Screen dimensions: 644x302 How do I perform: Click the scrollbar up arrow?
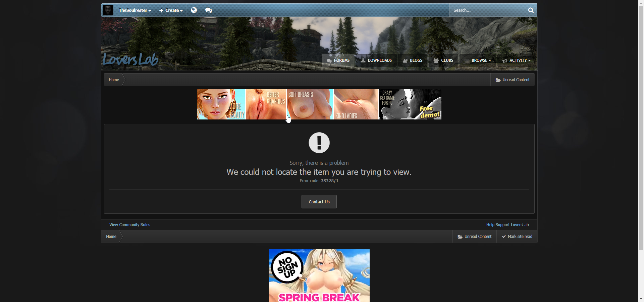pos(641,3)
